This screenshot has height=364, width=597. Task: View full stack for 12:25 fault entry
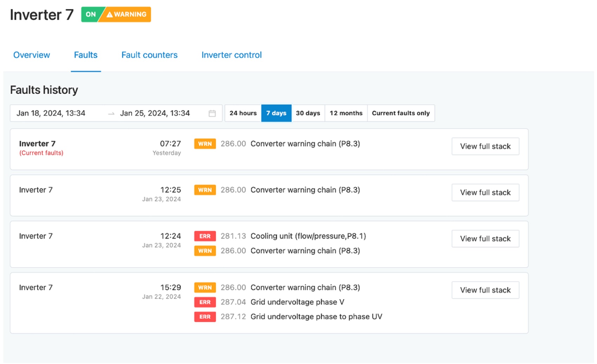(x=485, y=192)
